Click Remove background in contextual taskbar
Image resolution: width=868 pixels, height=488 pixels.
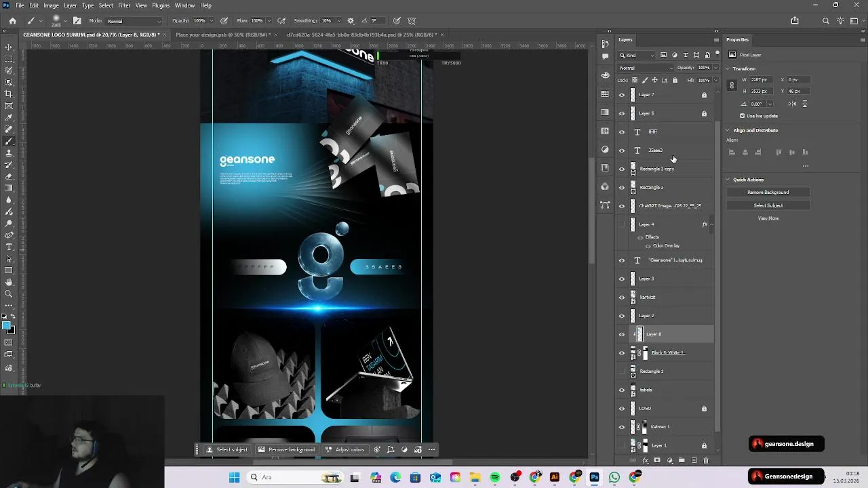coord(286,449)
